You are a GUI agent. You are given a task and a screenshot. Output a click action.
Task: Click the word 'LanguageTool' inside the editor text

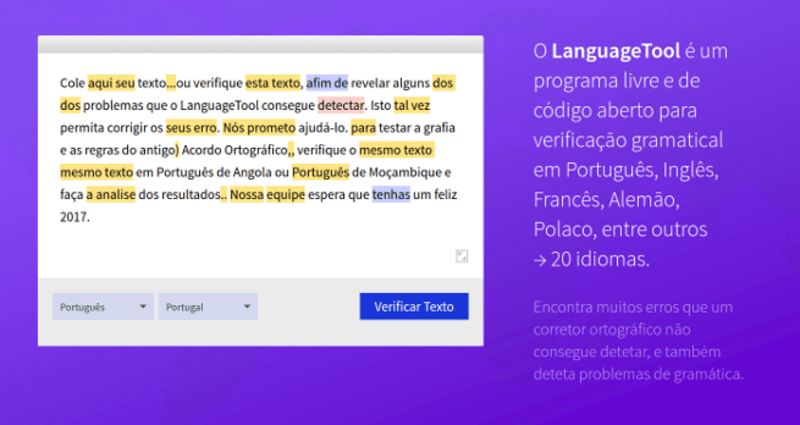(219, 105)
